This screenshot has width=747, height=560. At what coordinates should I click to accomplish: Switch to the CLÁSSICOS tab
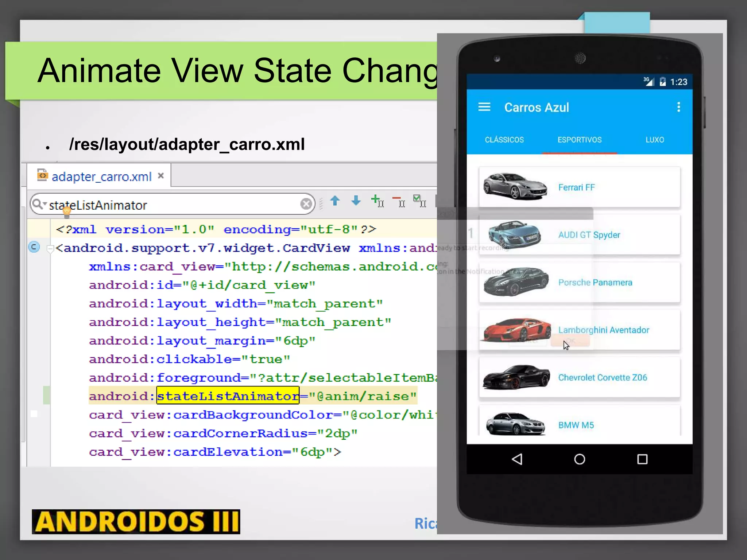click(x=504, y=140)
